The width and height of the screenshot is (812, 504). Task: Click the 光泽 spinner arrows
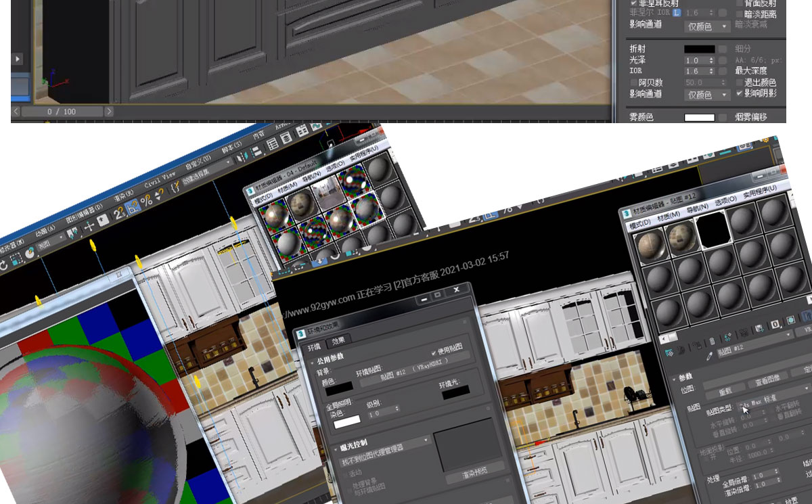point(712,60)
